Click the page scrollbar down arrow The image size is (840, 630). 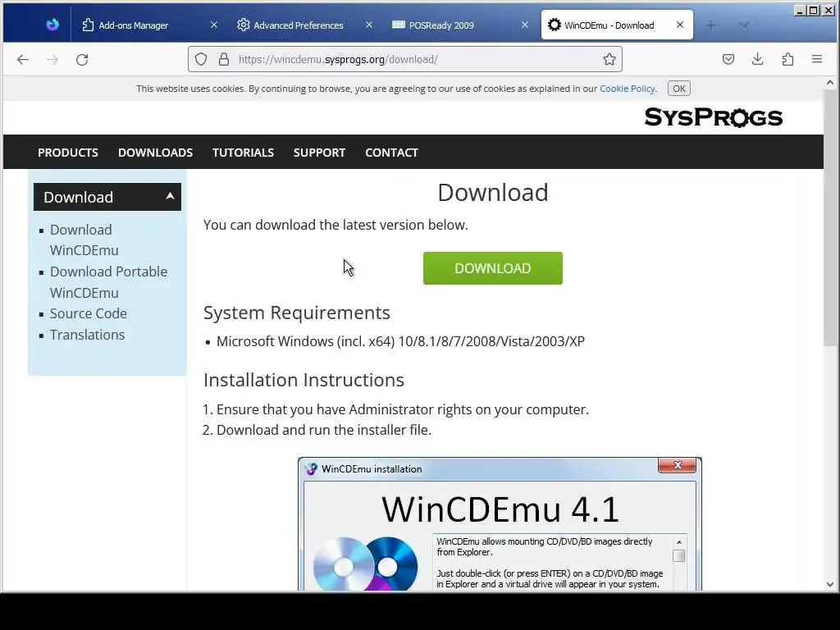(830, 584)
